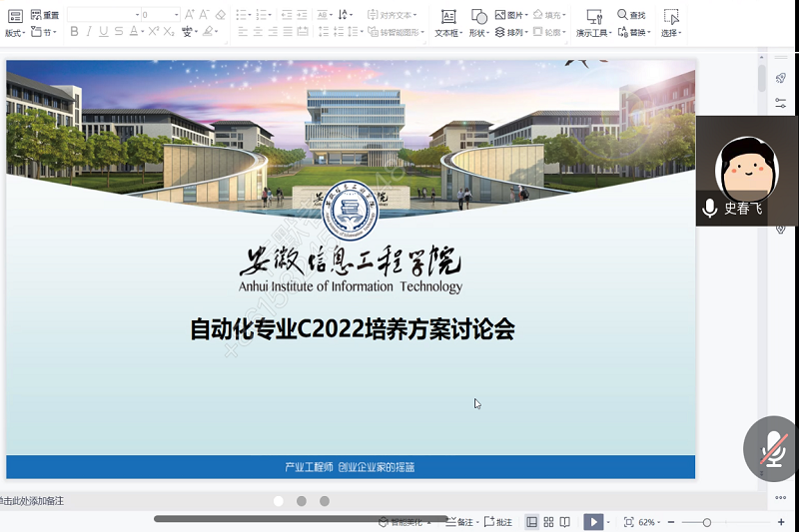The width and height of the screenshot is (799, 532).
Task: Insert a 文本框 text box
Action: pos(448,23)
